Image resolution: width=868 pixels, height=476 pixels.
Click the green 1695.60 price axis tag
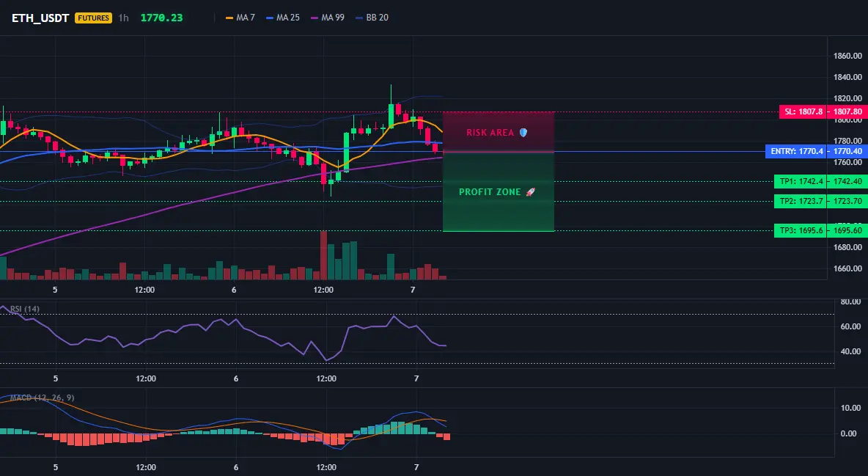coord(847,230)
